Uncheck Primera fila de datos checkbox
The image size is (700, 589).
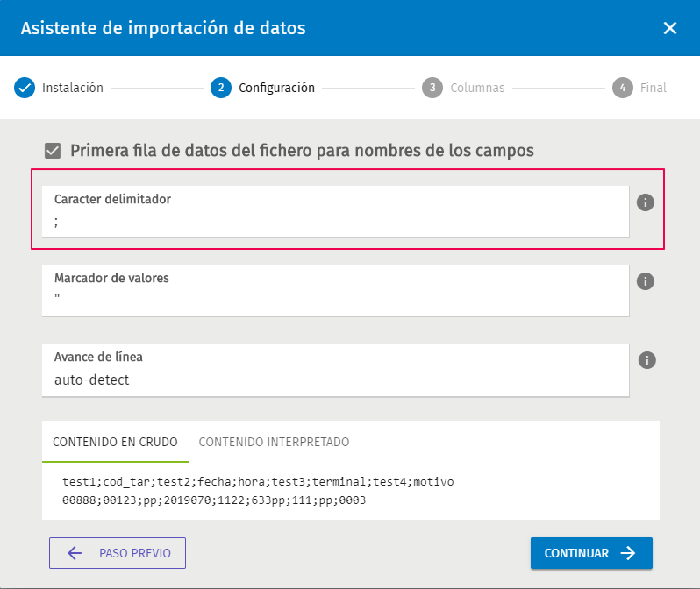click(x=53, y=151)
